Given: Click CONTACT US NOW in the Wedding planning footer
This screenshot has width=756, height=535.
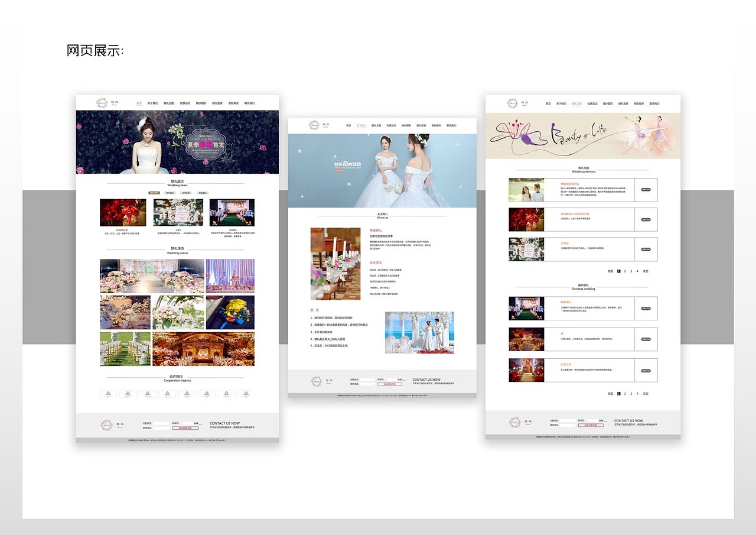Looking at the screenshot, I should (x=629, y=420).
